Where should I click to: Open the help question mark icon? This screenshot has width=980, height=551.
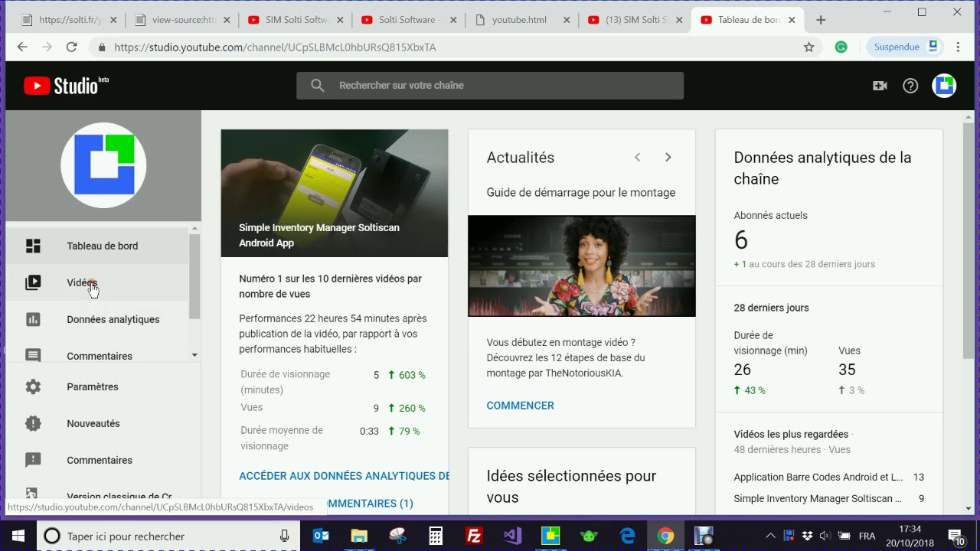pos(910,86)
